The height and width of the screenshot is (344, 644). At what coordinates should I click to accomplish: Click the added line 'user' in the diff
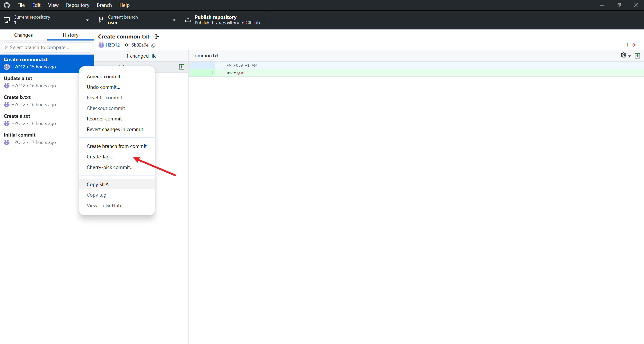coord(231,73)
